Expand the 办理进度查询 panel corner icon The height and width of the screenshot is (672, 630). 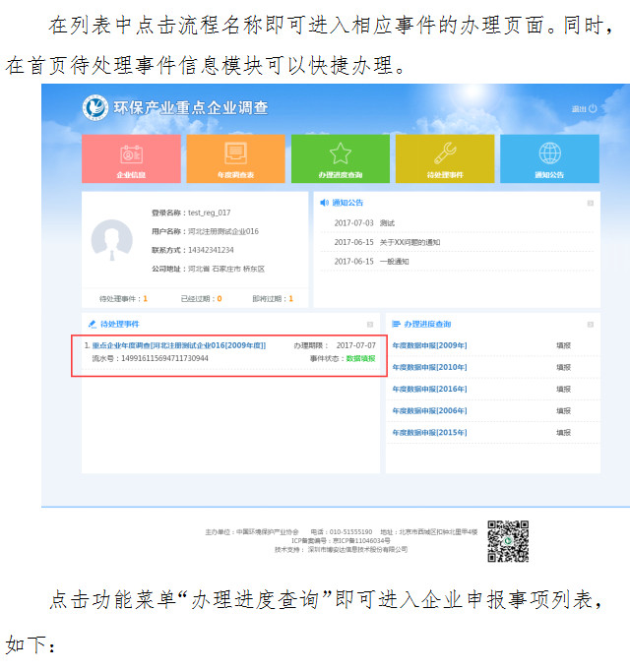point(590,324)
